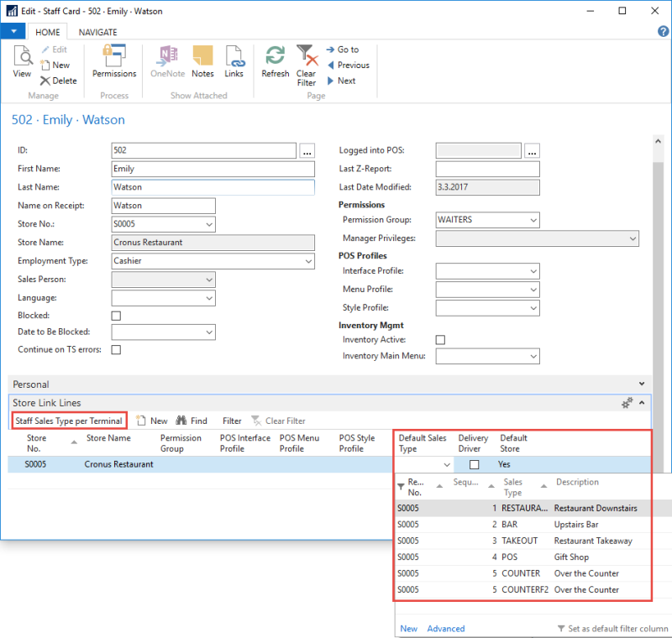Expand the Permission Group dropdown

[x=533, y=220]
